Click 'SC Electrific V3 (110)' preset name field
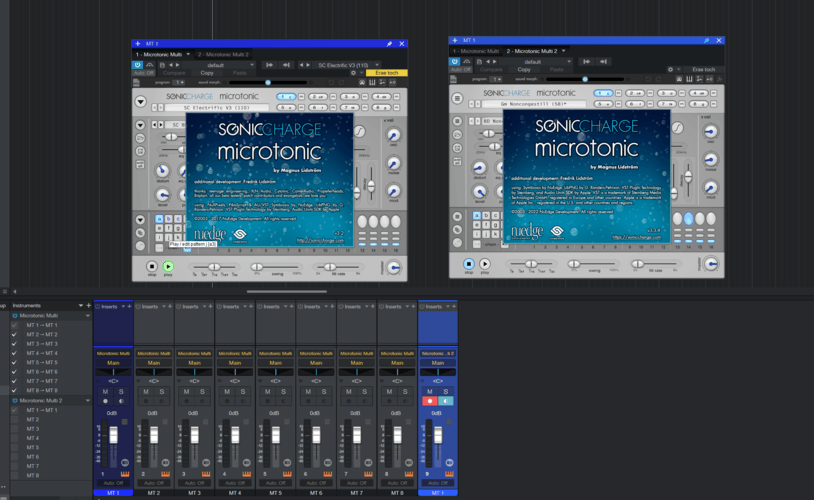Screen dimensions: 814x500 217,107
